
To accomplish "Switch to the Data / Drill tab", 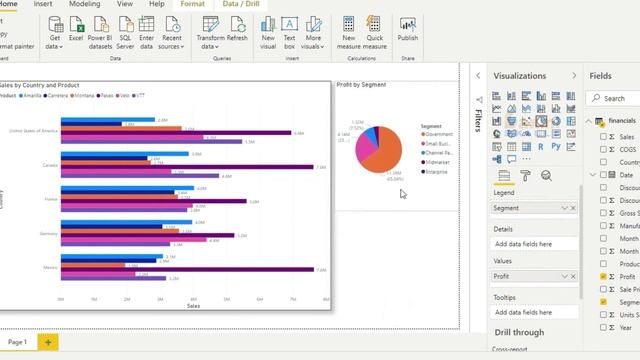I will point(241,4).
